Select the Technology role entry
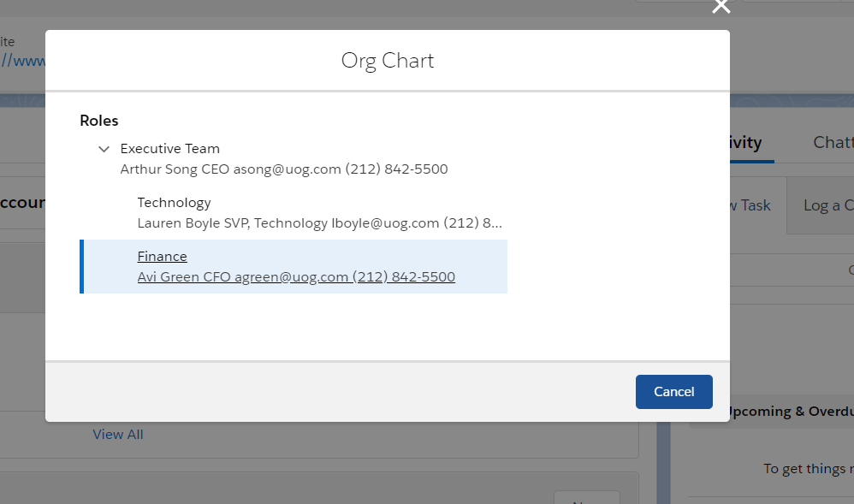This screenshot has height=504, width=854. [174, 202]
